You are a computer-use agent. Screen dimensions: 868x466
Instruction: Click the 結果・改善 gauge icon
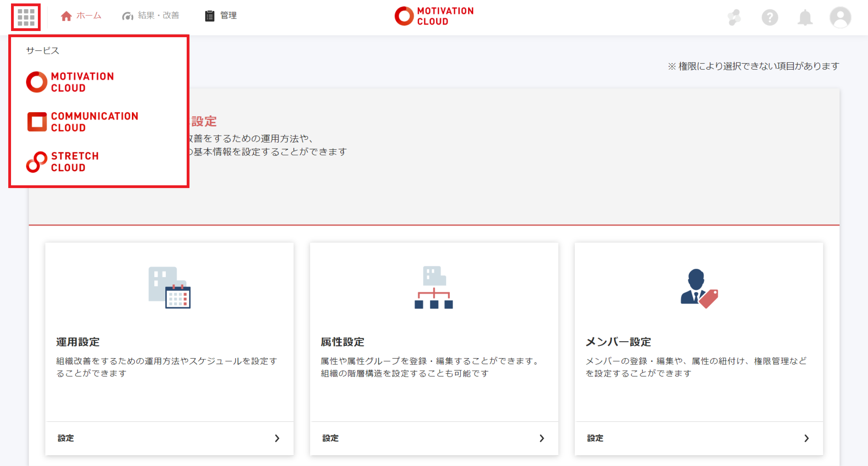coord(127,16)
